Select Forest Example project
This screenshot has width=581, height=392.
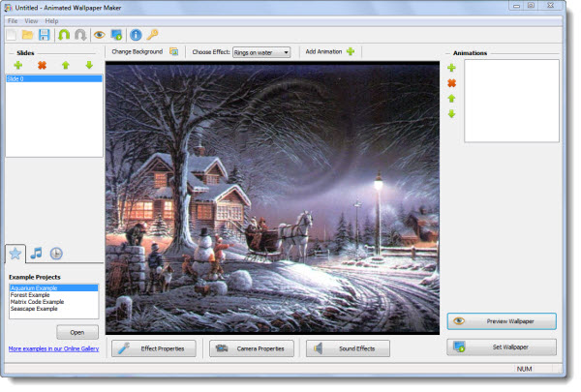(53, 295)
